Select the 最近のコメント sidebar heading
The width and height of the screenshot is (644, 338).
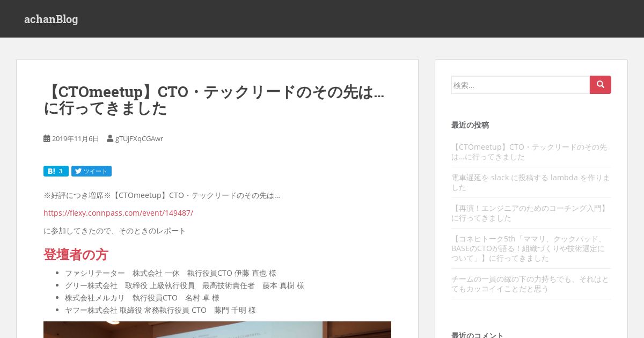(478, 335)
